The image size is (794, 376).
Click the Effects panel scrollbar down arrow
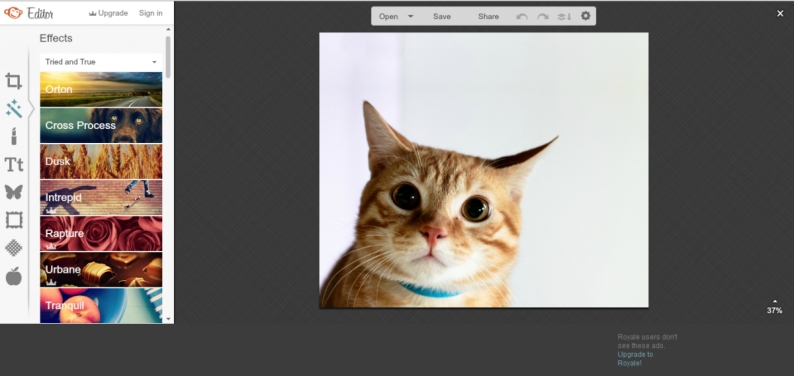click(x=168, y=319)
